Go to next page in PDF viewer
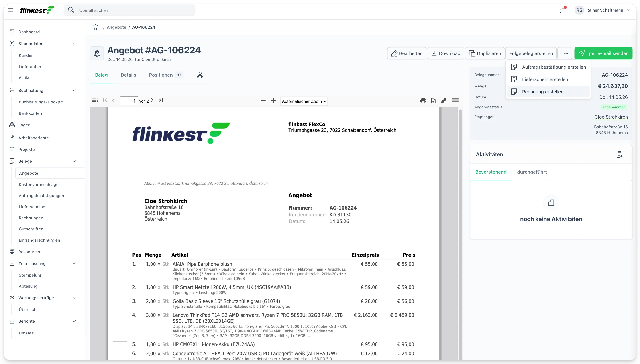This screenshot has width=640, height=364. click(x=152, y=100)
